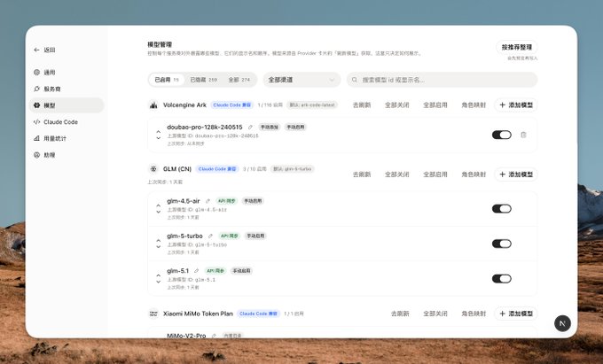Delete the doubao-pro-128k-240515 model via trash icon
603x364 pixels.
(523, 135)
